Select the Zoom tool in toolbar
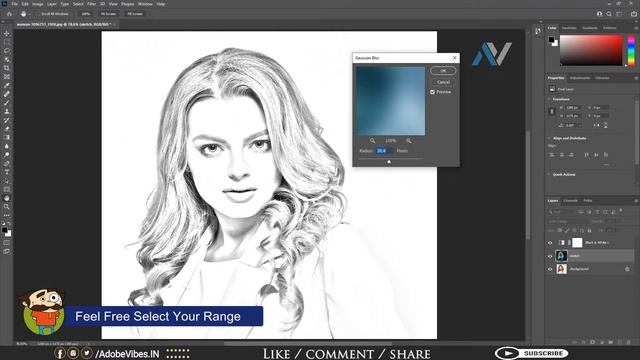 coord(7,207)
